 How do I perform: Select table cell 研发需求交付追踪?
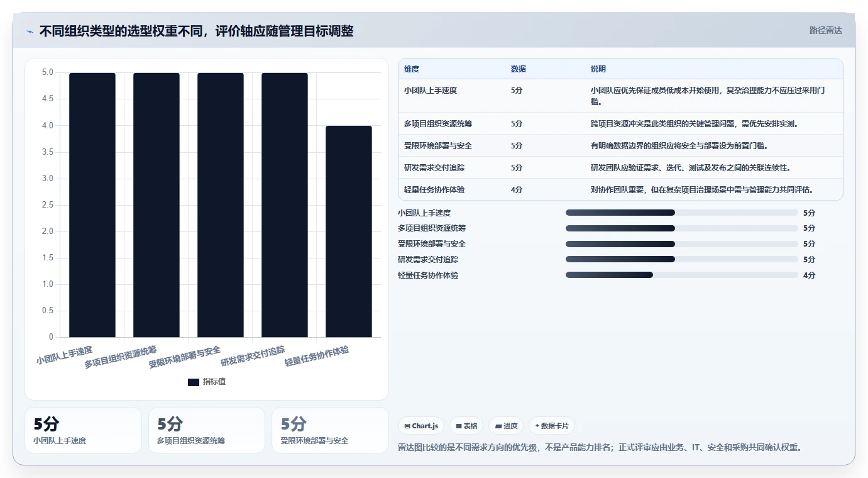pos(434,168)
